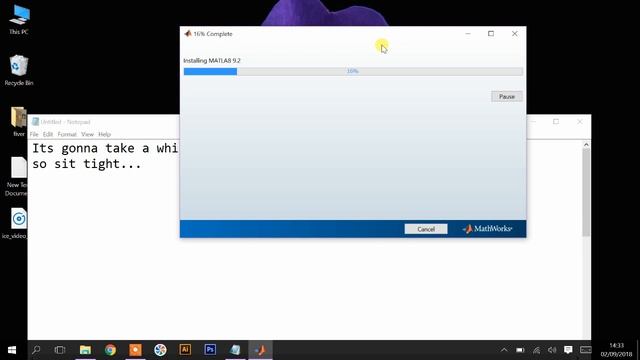Open Adobe Illustrator from taskbar
The image size is (640, 360).
[185, 350]
